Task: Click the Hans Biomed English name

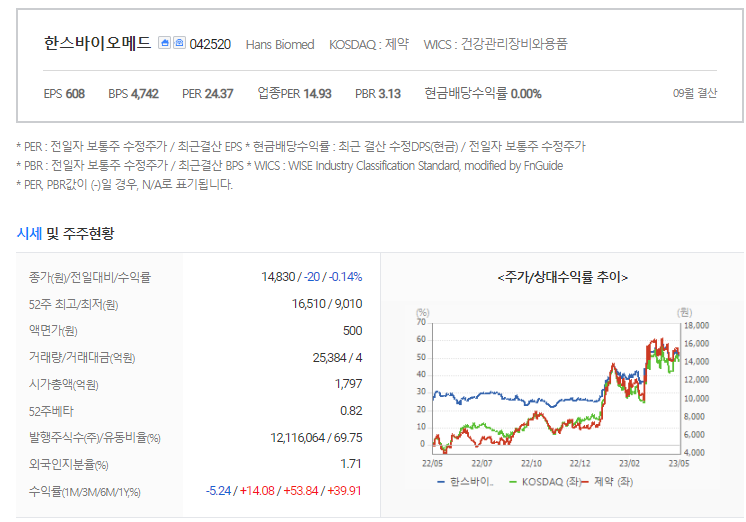Action: coord(280,45)
